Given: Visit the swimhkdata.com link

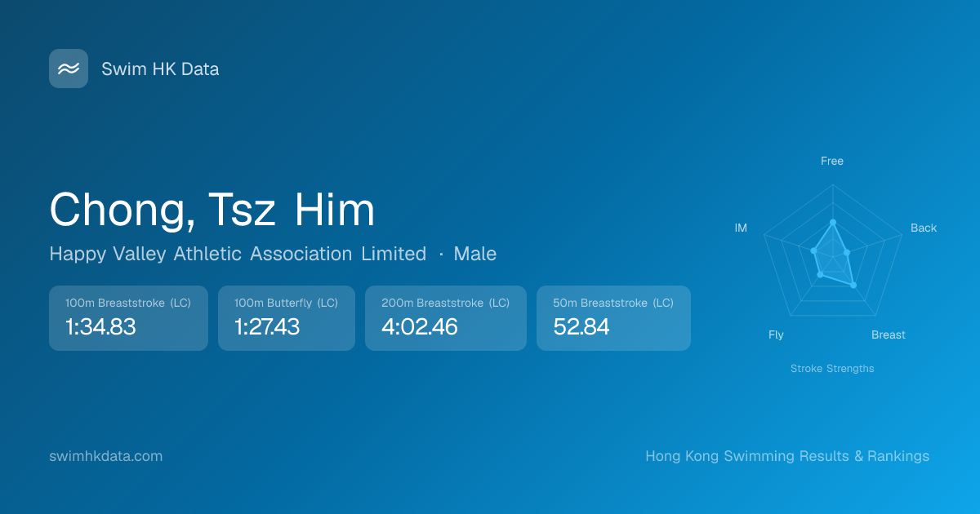Looking at the screenshot, I should click(x=105, y=456).
